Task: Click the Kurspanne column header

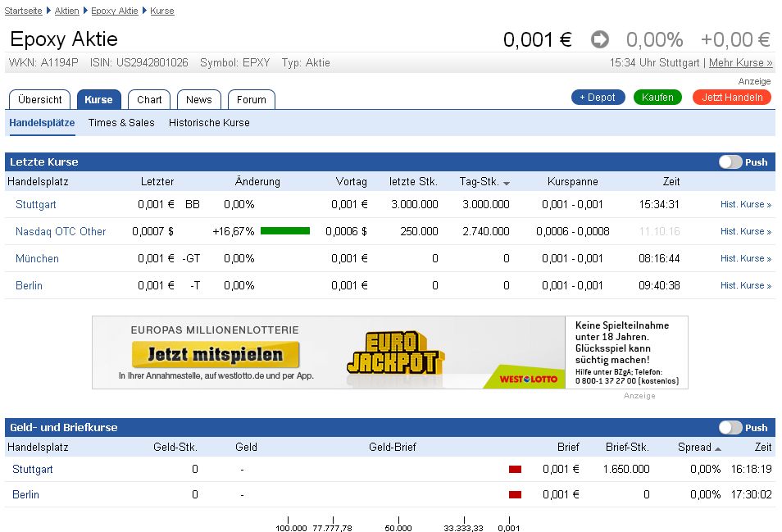Action: pyautogui.click(x=572, y=181)
